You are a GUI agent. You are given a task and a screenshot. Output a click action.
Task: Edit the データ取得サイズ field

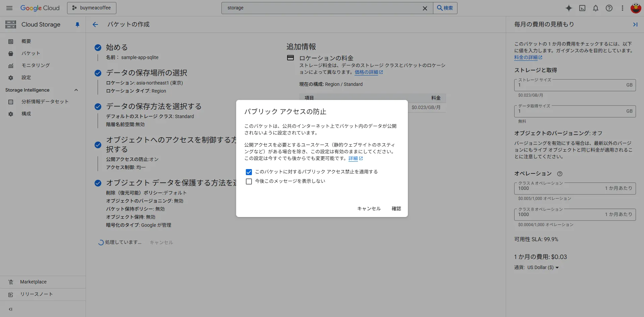pyautogui.click(x=575, y=111)
